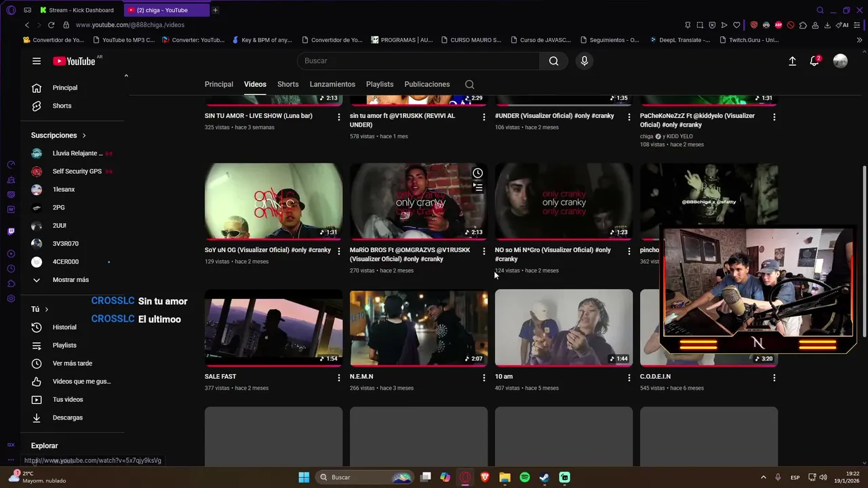Open File Explorer from the taskbar
Viewport: 868px width, 488px height.
pyautogui.click(x=505, y=477)
